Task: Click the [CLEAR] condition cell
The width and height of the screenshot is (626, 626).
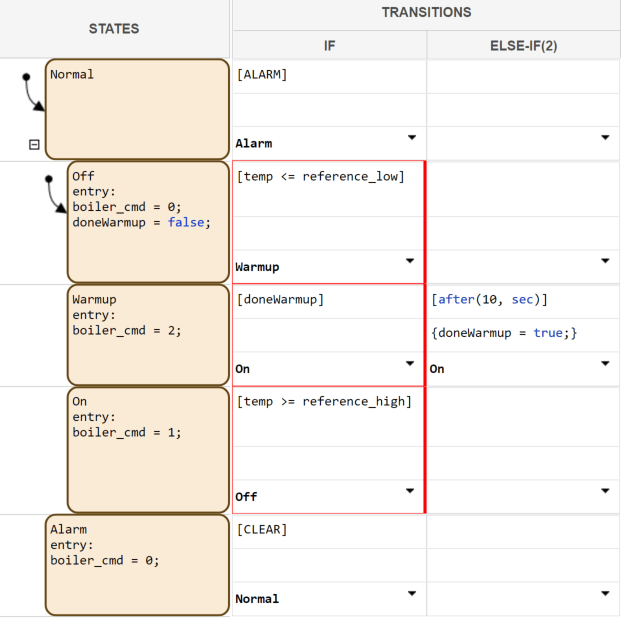Action: (x=329, y=530)
